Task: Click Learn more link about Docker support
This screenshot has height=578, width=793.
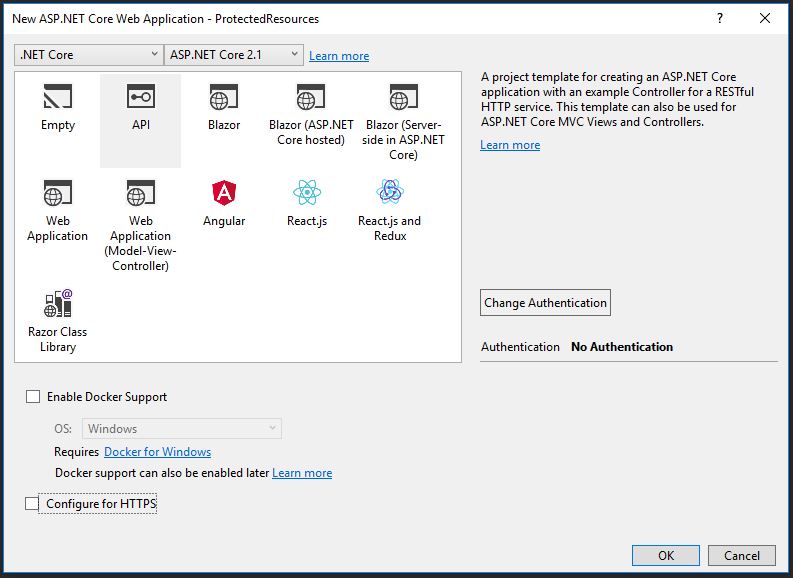Action: pos(302,473)
